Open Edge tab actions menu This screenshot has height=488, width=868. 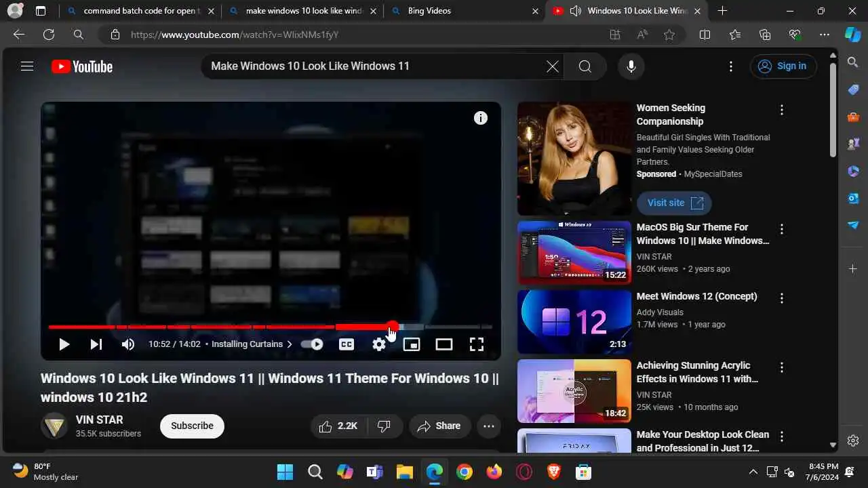(41, 11)
